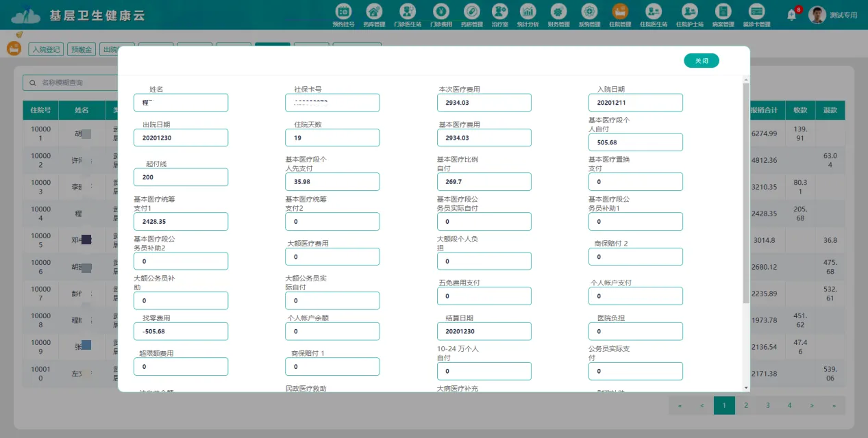Click the 姓名 input field
868x438 pixels.
181,103
